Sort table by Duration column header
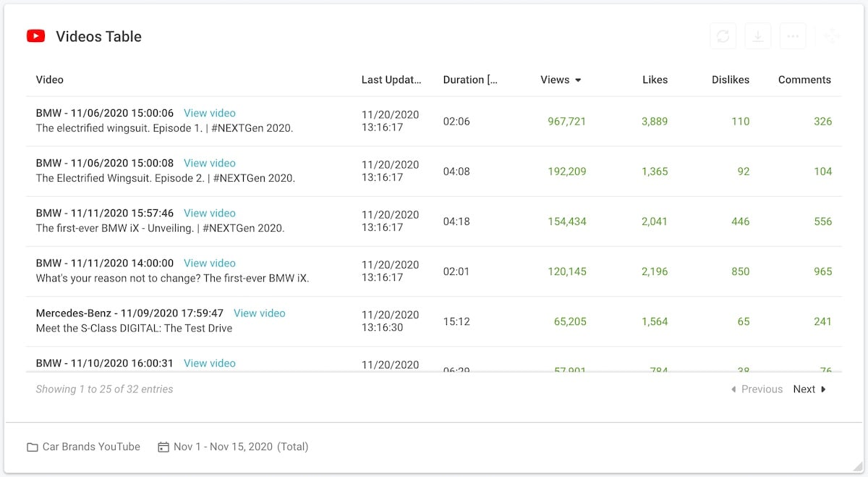The image size is (868, 477). [x=470, y=80]
